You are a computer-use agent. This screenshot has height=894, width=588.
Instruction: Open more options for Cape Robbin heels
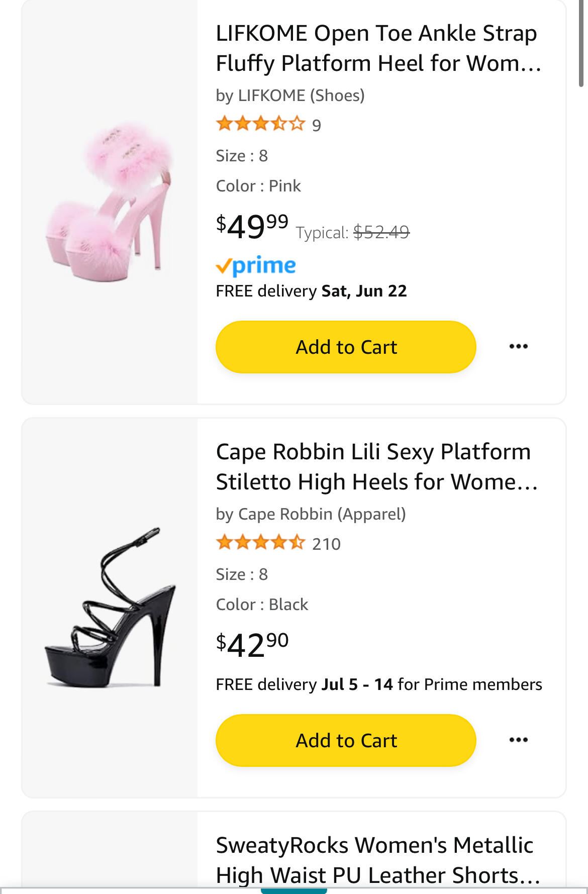point(518,740)
